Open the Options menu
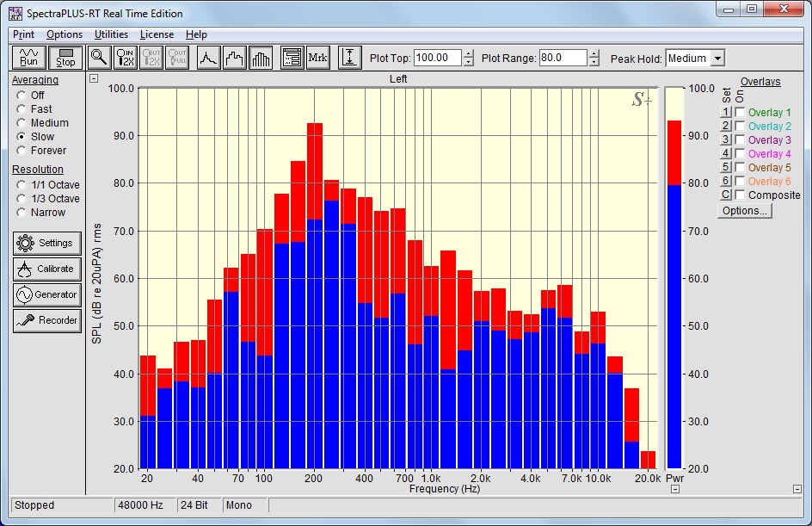The width and height of the screenshot is (812, 526). pyautogui.click(x=65, y=34)
